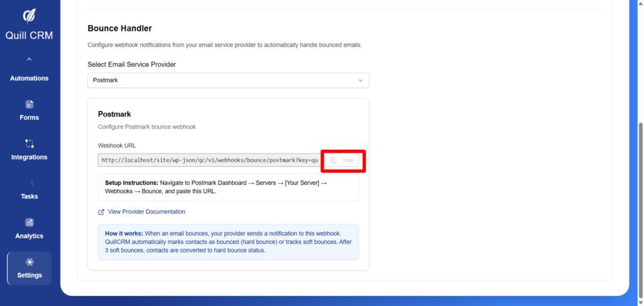Click the Settings gear icon

[29, 262]
